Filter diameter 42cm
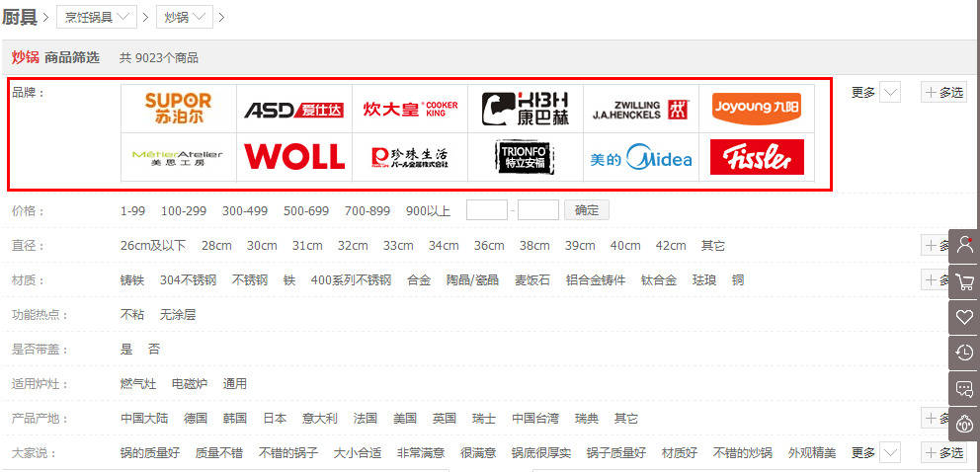 click(x=671, y=245)
